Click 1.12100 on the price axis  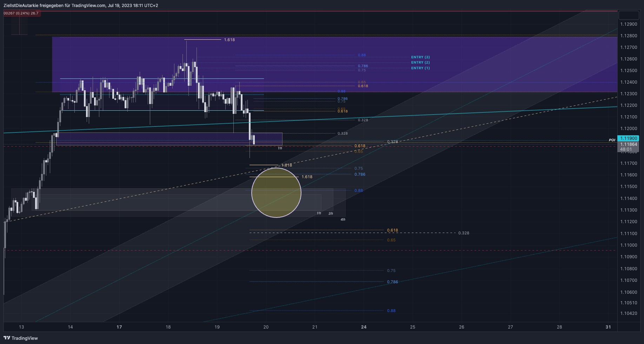click(x=629, y=117)
